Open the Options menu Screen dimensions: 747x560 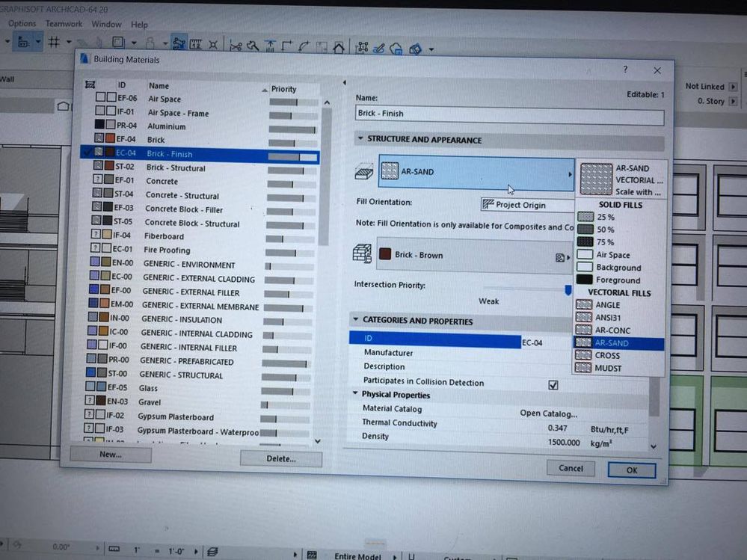point(22,23)
